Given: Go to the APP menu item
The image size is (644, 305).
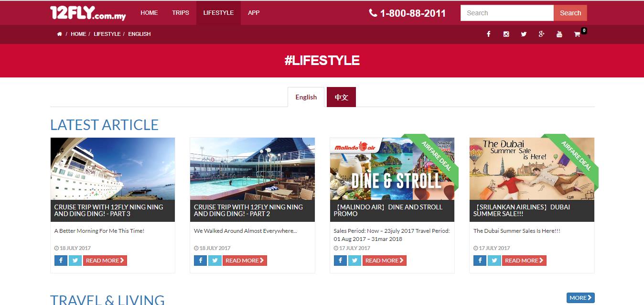Looking at the screenshot, I should coord(254,13).
